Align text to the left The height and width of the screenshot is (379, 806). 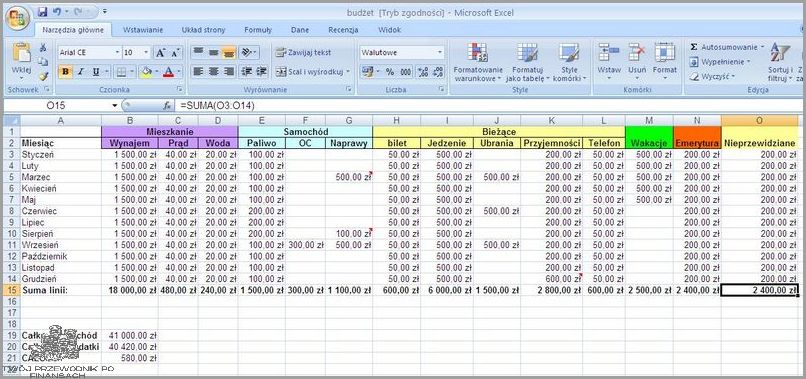point(198,71)
